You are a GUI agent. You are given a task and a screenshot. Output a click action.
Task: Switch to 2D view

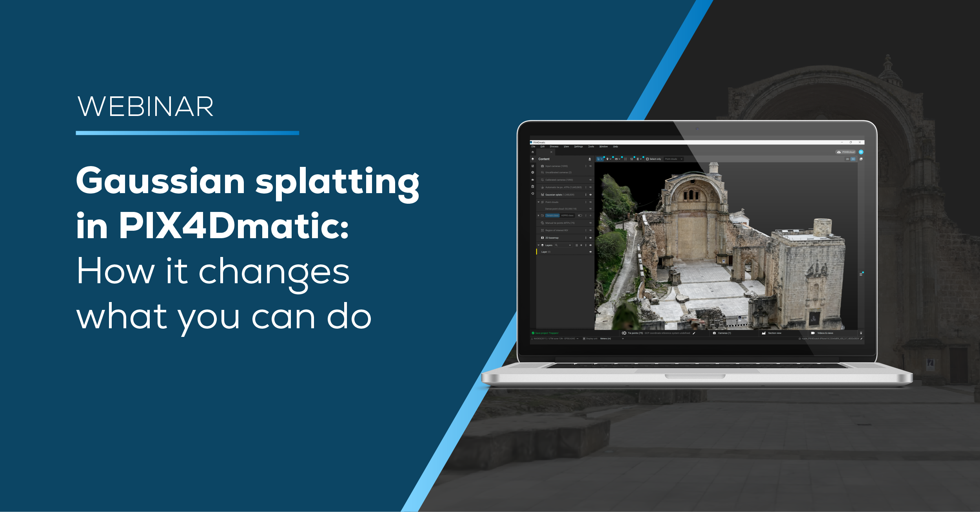click(x=848, y=159)
